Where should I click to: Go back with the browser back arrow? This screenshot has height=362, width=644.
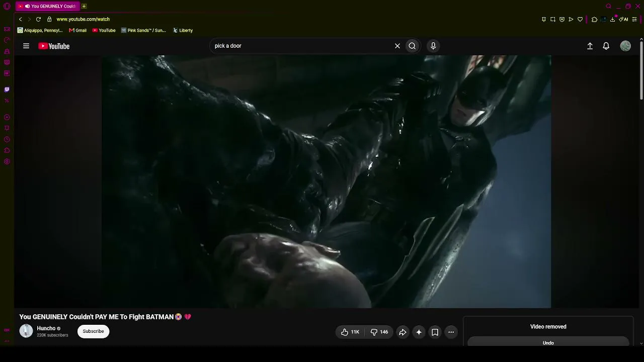(20, 19)
